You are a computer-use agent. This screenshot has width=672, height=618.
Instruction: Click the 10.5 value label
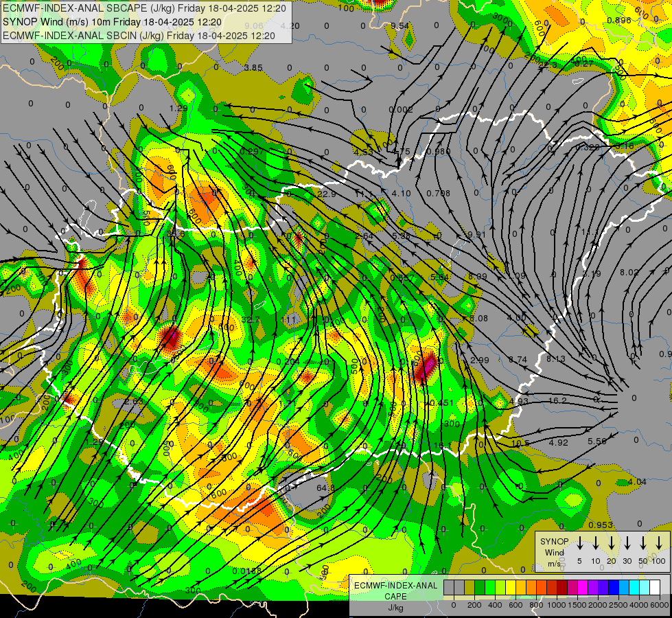coord(520,443)
